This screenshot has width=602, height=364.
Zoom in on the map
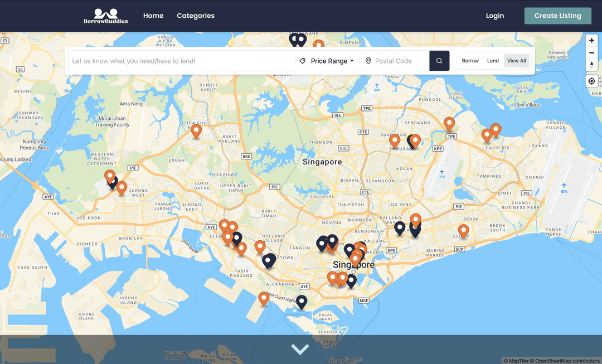click(591, 40)
